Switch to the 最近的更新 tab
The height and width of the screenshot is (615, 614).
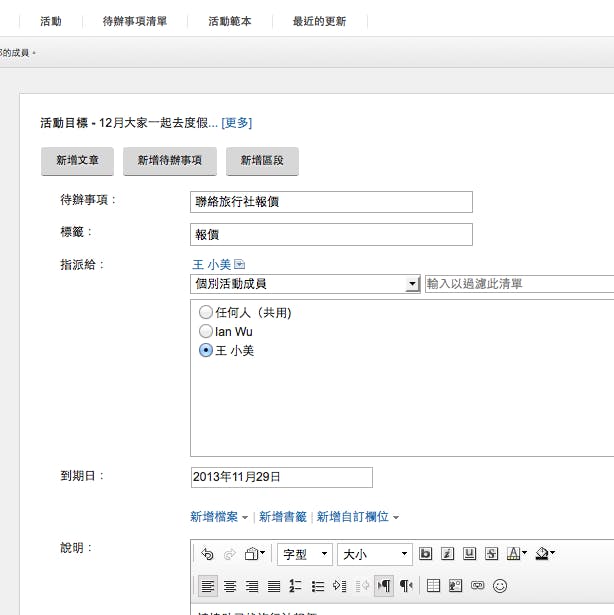pyautogui.click(x=319, y=21)
